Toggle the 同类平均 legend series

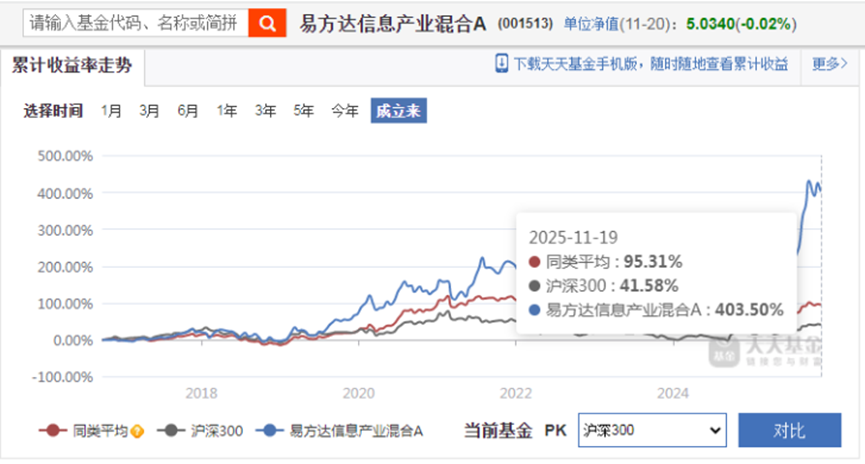point(84,431)
